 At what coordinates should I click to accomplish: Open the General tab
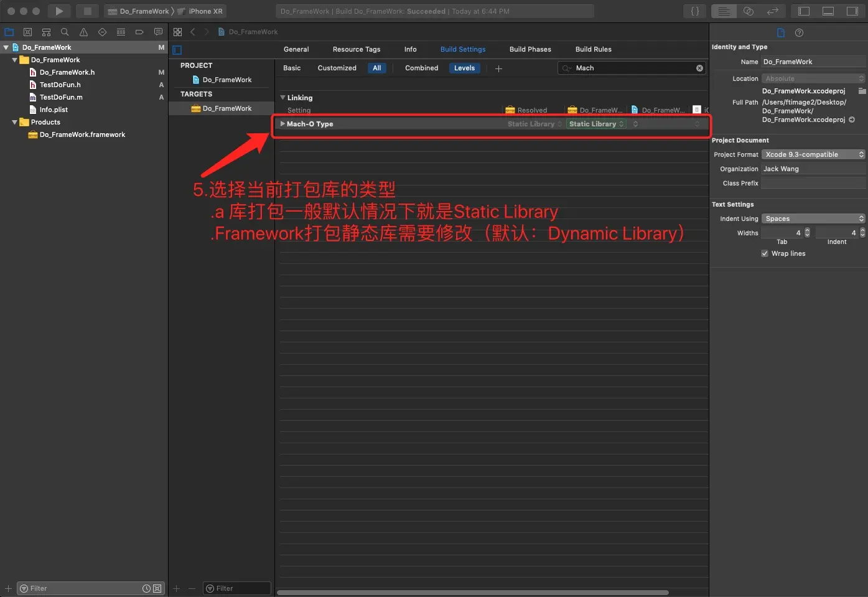[x=296, y=49]
